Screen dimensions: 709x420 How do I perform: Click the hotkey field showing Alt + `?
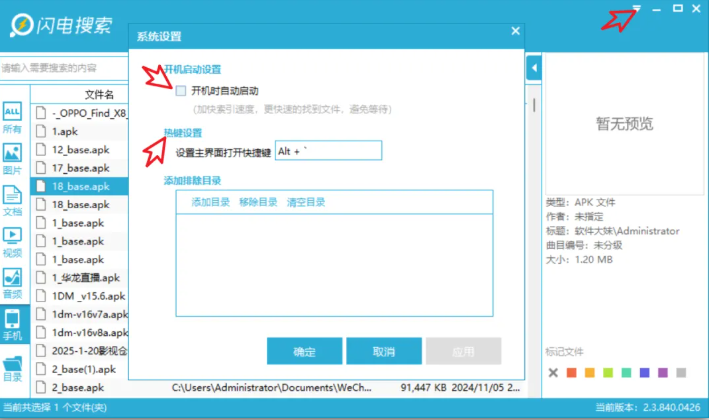328,151
